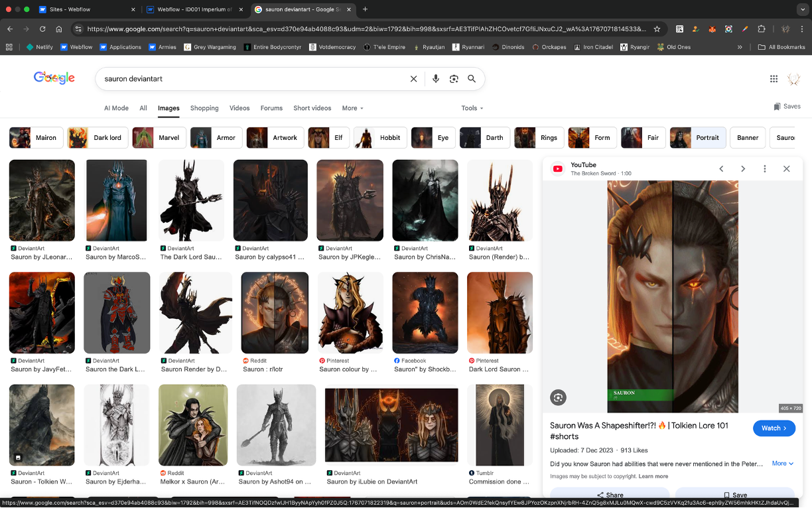Start voice search with the microphone icon
This screenshot has height=508, width=812.
pos(436,78)
